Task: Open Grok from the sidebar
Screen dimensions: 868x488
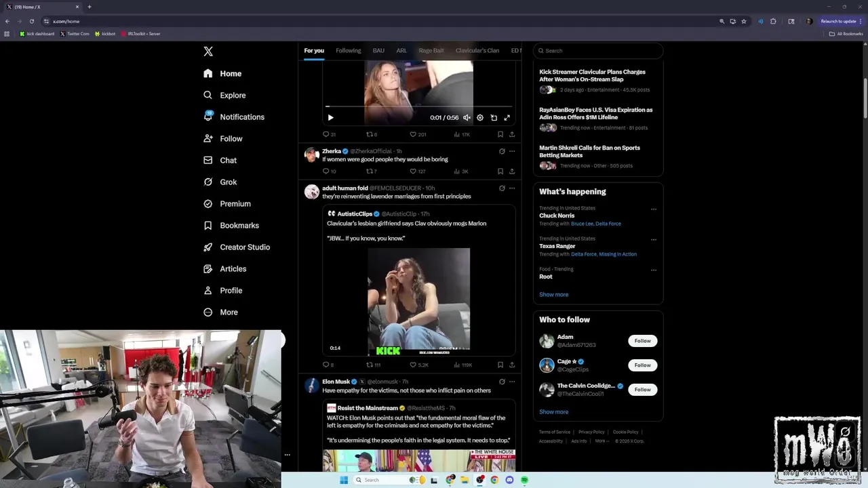Action: 220,182
